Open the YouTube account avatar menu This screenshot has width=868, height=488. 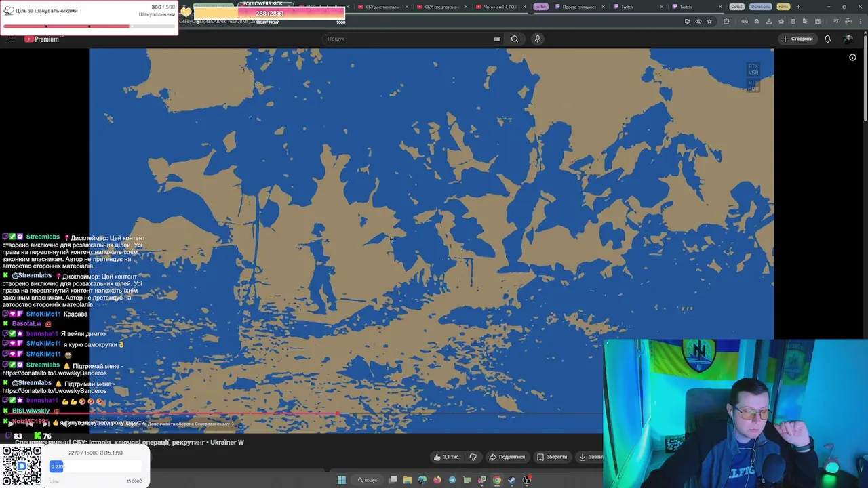pyautogui.click(x=848, y=39)
